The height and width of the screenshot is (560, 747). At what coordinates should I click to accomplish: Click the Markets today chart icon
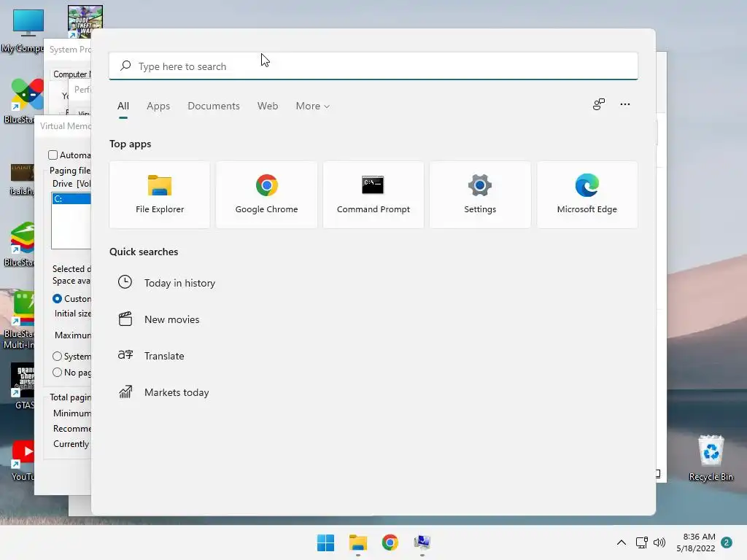(125, 392)
